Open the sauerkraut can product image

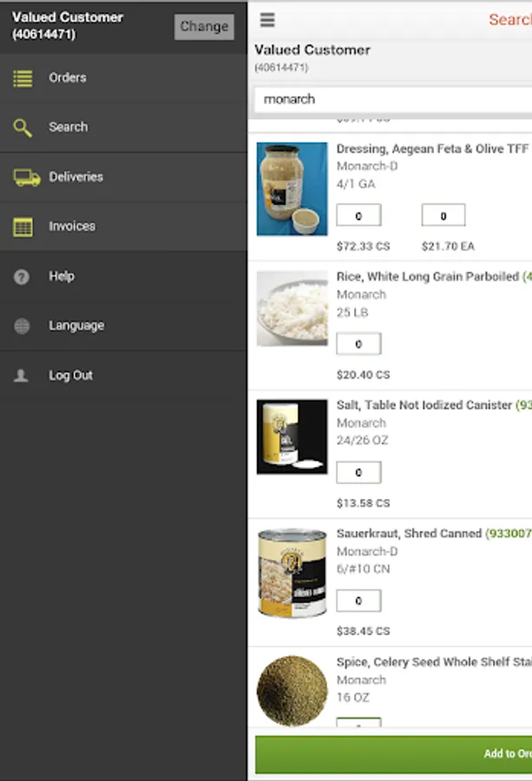tap(292, 574)
